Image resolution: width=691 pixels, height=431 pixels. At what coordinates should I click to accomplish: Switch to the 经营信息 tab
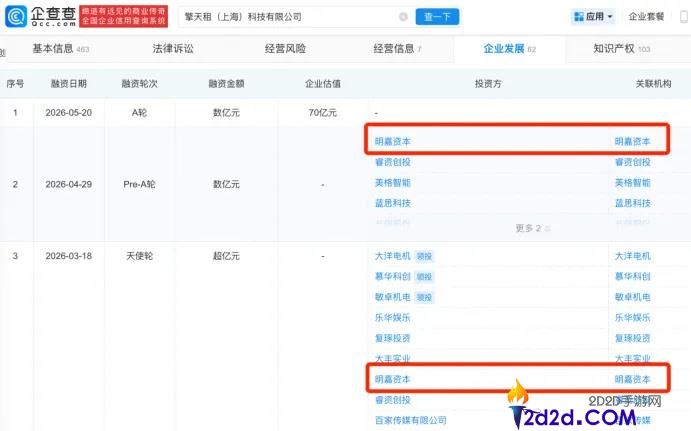click(397, 48)
